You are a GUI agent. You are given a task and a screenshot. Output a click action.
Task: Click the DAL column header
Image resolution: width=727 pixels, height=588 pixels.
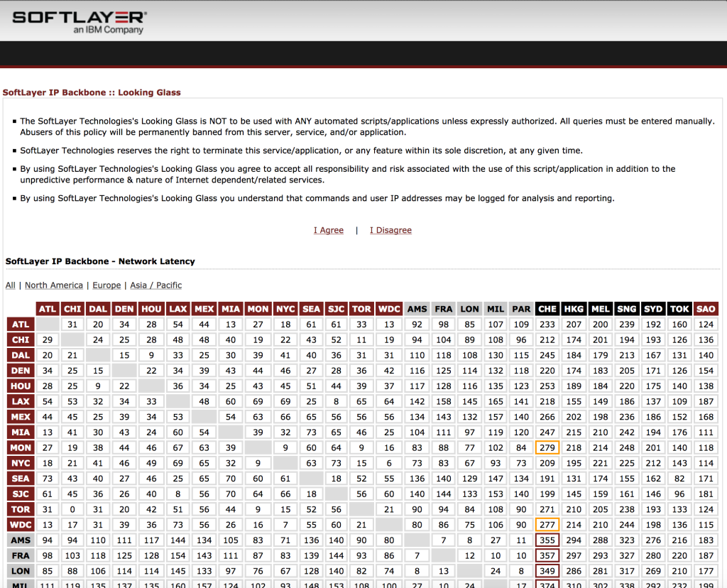pos(98,309)
